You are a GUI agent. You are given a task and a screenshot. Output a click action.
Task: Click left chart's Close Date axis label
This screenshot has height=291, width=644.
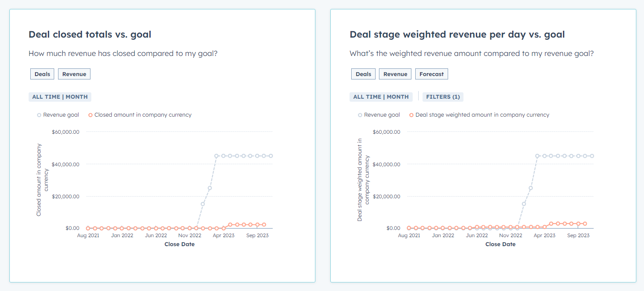pyautogui.click(x=179, y=244)
